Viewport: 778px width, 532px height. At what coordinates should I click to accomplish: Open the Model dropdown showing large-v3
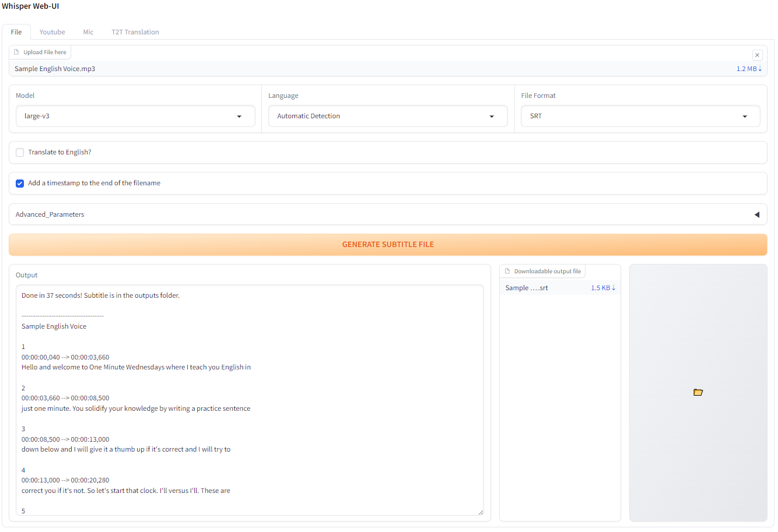[x=135, y=116]
